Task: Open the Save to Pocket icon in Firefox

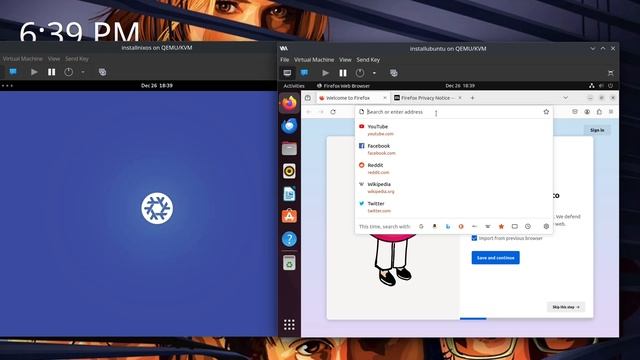Action: (575, 112)
